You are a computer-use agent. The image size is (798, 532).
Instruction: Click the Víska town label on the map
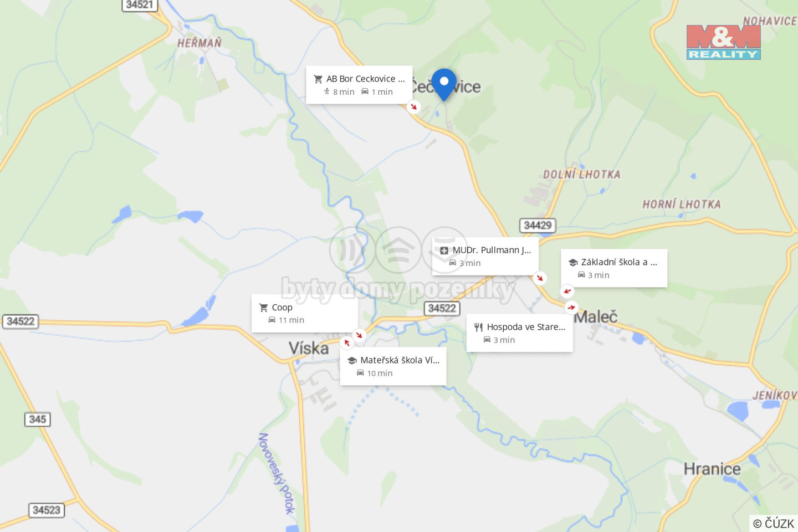309,348
